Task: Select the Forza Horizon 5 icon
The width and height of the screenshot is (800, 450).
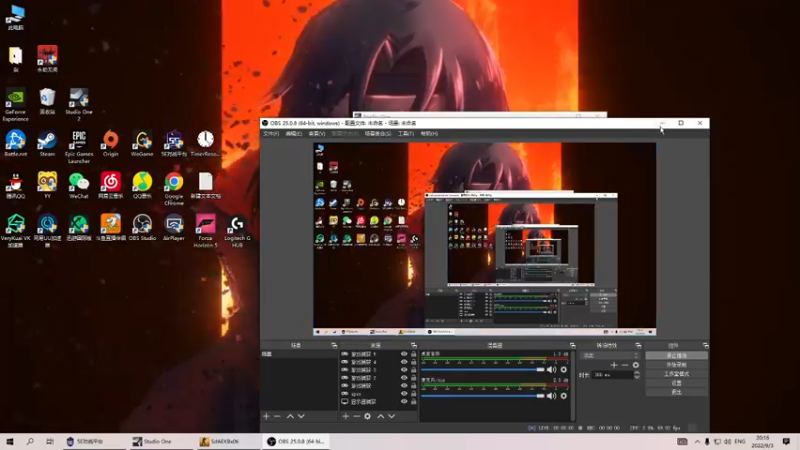Action: (205, 231)
